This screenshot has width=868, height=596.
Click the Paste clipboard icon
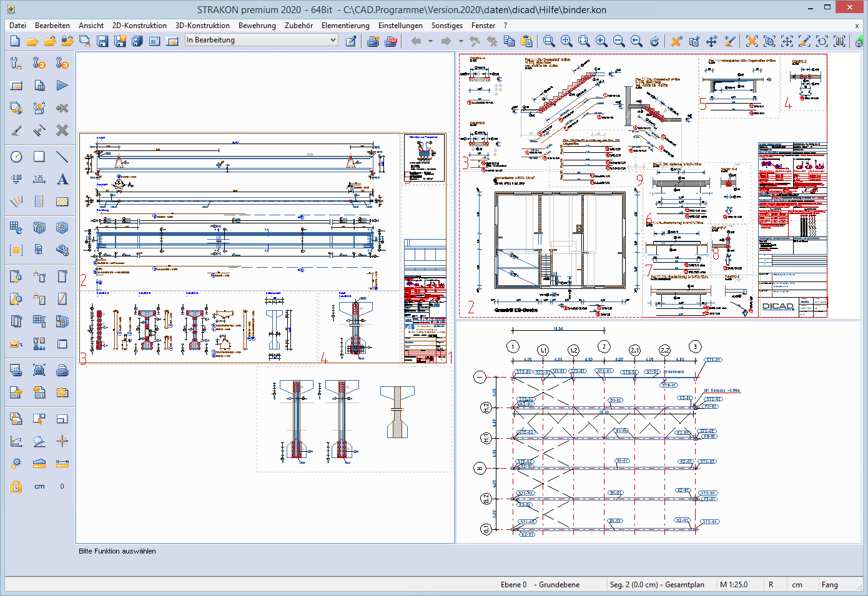(x=526, y=41)
